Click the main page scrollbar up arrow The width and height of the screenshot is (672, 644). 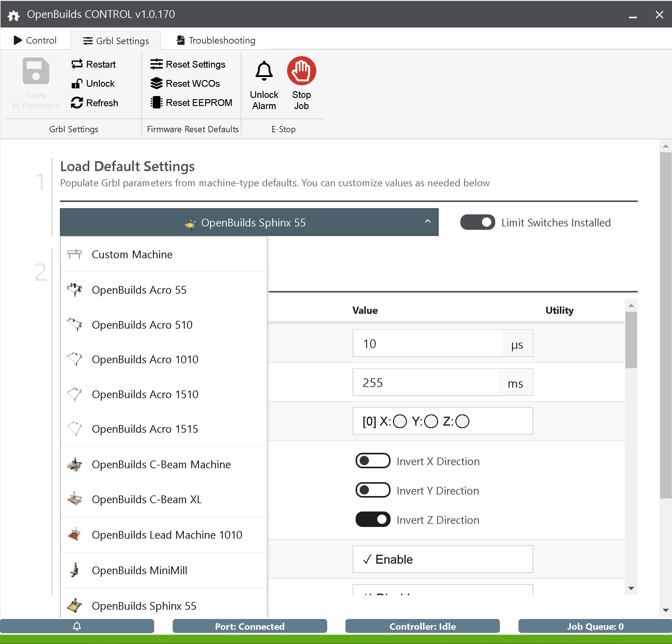coord(666,146)
